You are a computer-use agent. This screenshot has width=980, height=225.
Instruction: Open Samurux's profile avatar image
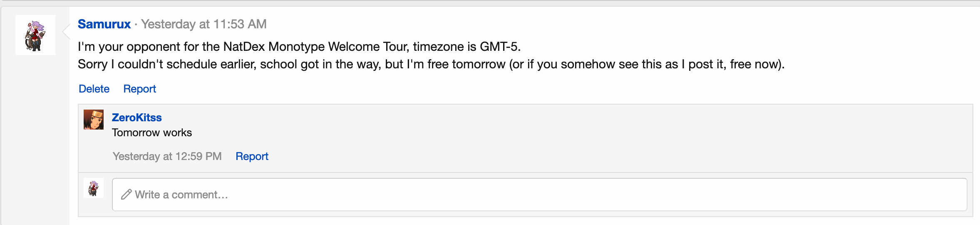click(x=35, y=35)
